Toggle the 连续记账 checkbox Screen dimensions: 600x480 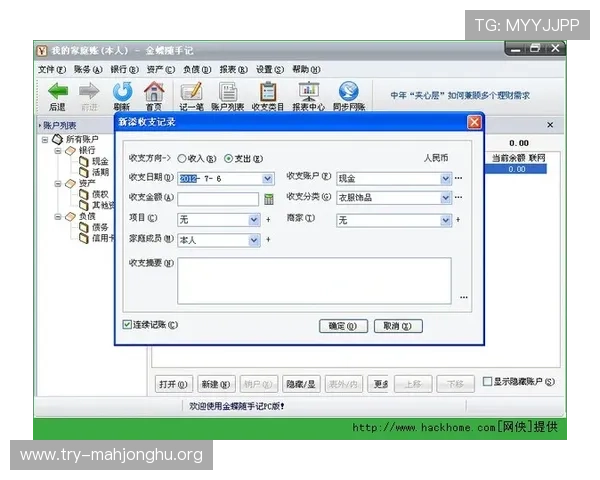127,325
